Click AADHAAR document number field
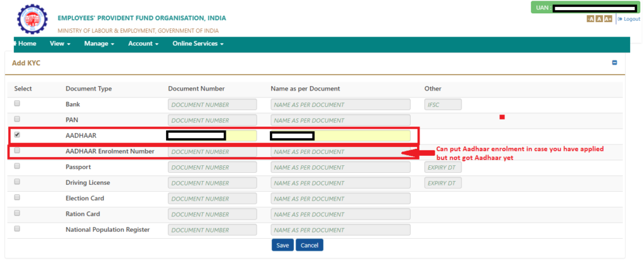 click(213, 136)
